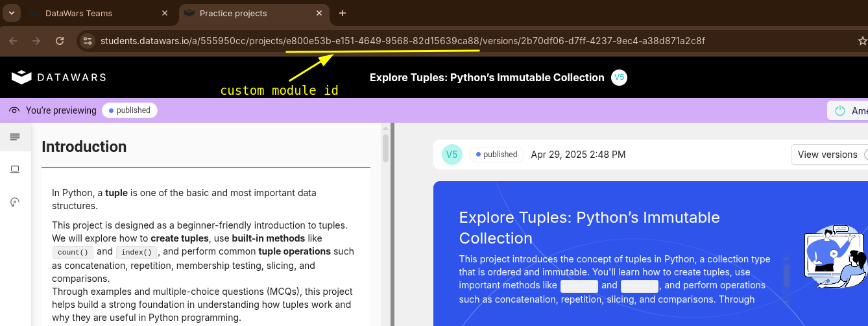The height and width of the screenshot is (326, 868).
Task: Open a new browser tab
Action: 343,13
